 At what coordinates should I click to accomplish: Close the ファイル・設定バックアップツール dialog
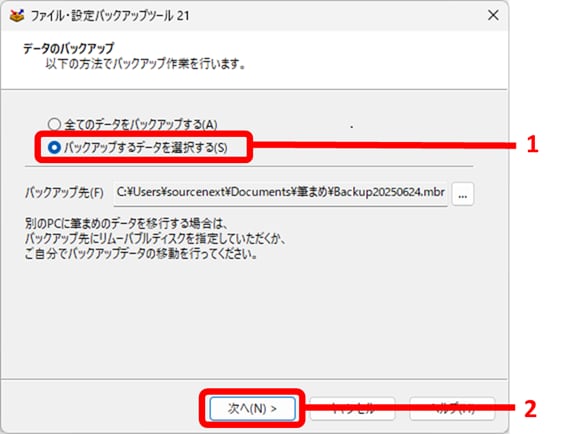(493, 15)
